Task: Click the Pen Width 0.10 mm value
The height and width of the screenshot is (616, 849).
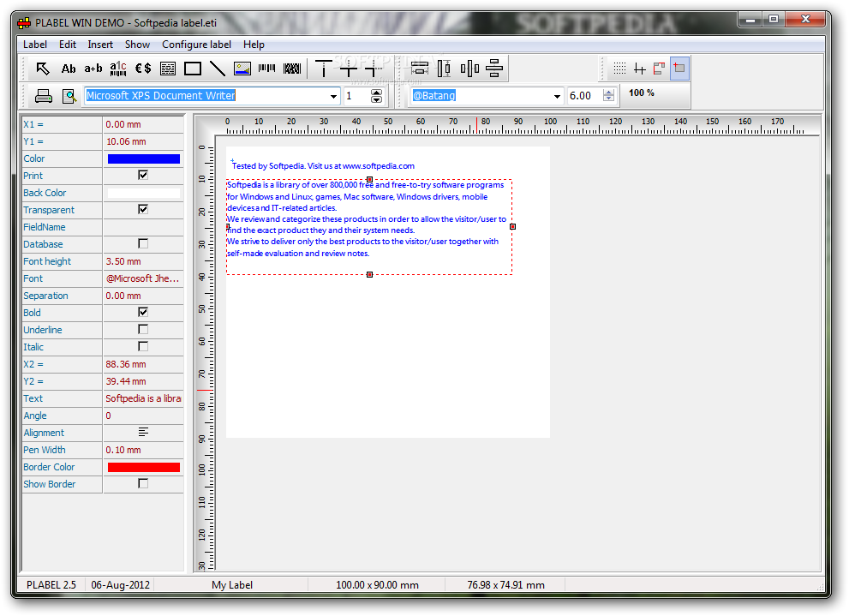Action: click(x=143, y=450)
